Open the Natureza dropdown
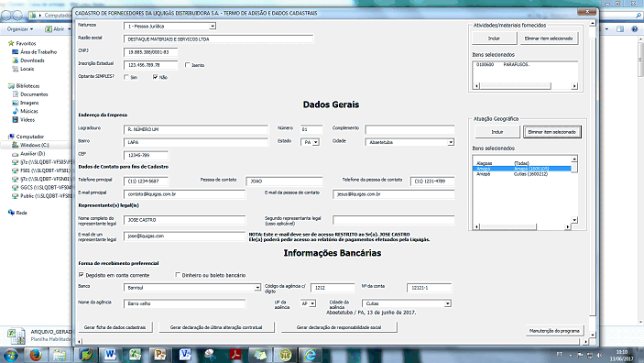Viewport: 644px width, 363px height. click(x=213, y=27)
